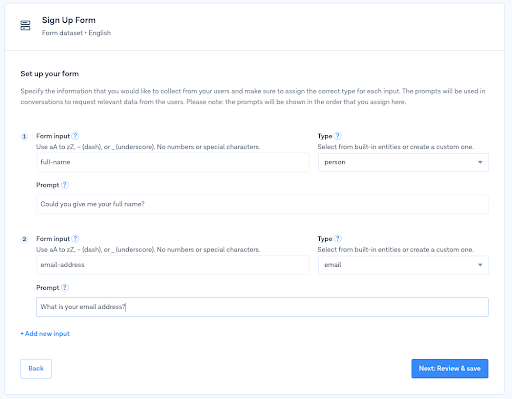512x399 pixels.
Task: Open the person type dropdown
Action: (403, 162)
